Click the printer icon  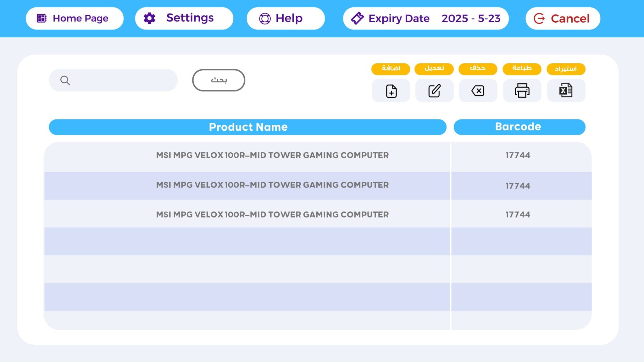click(522, 91)
